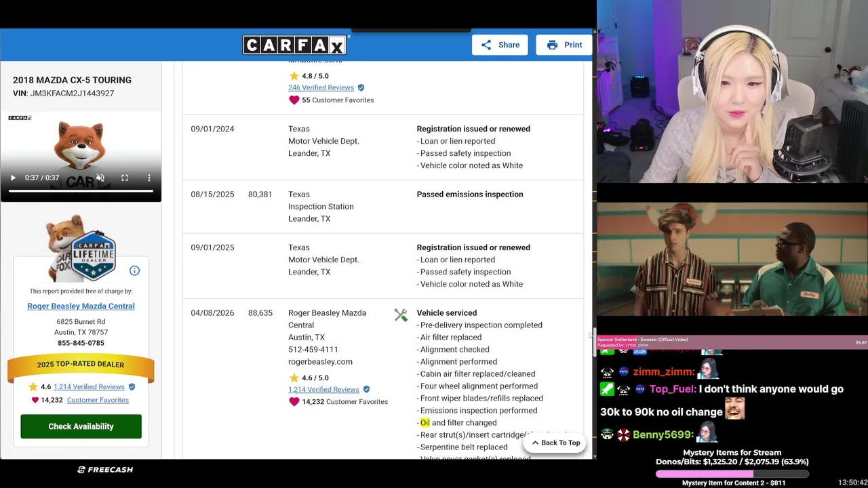Click Benny5699 username in chat
Image resolution: width=868 pixels, height=488 pixels.
coord(663,434)
